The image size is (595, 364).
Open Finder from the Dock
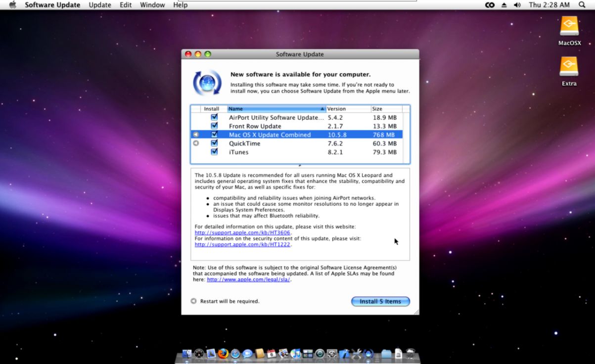pyautogui.click(x=186, y=354)
